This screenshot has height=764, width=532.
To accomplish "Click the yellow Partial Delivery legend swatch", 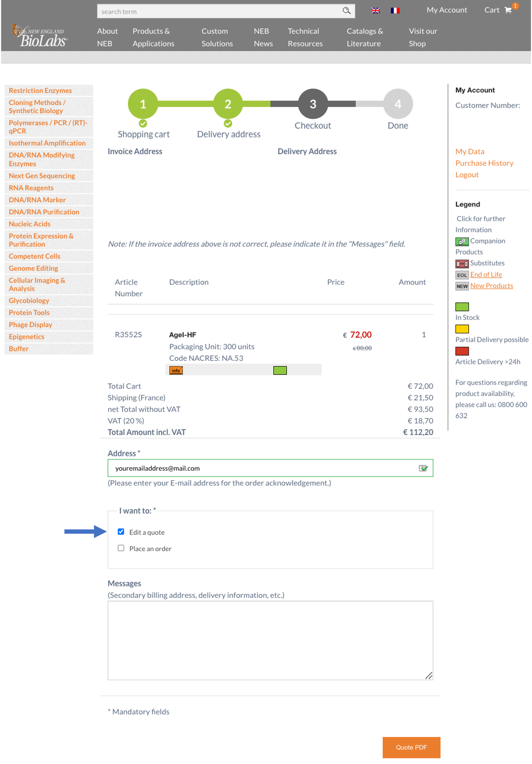I will [x=462, y=329].
